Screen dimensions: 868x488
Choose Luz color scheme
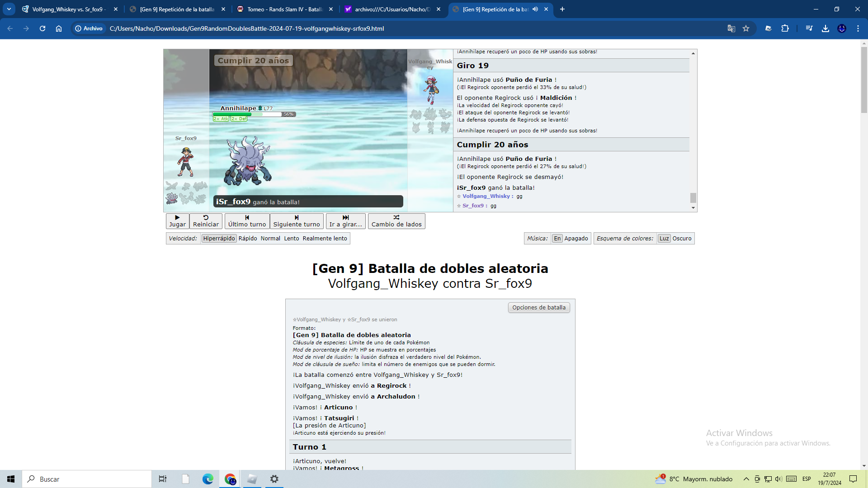coord(664,239)
